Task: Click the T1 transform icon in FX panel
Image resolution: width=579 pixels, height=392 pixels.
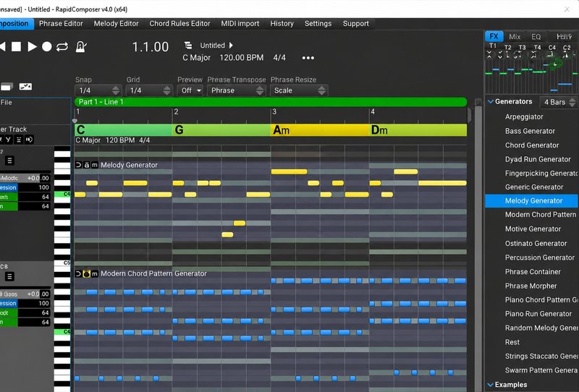Action: click(490, 54)
